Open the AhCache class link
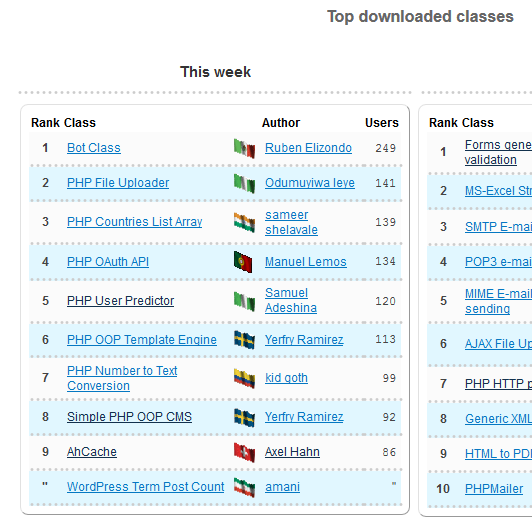 pyautogui.click(x=92, y=452)
